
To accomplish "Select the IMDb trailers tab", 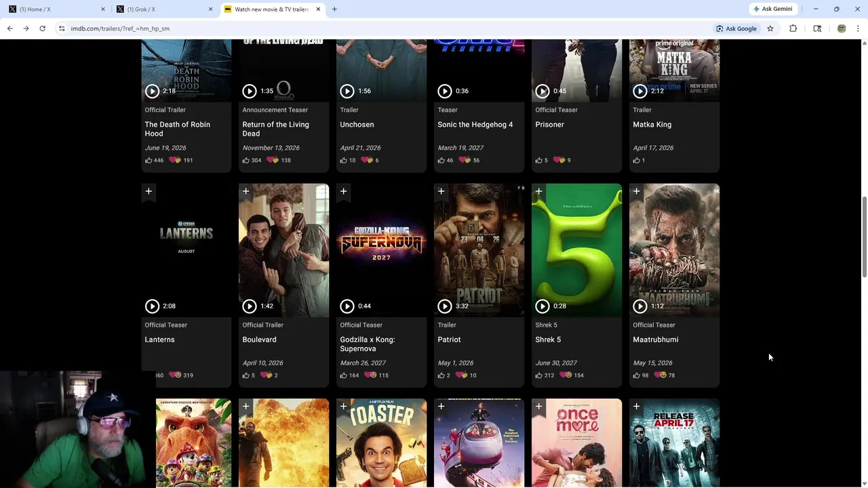I will 271,9.
